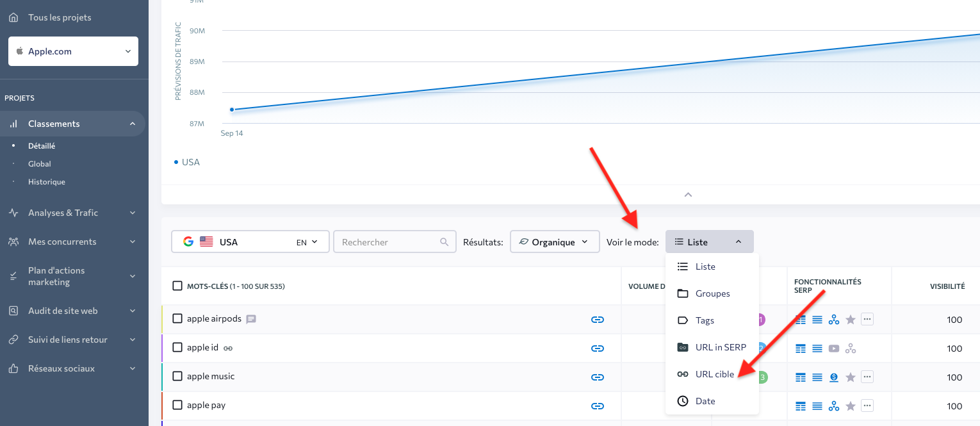Click the apple music keyword text
Screen dimensions: 980x426
[x=211, y=376]
